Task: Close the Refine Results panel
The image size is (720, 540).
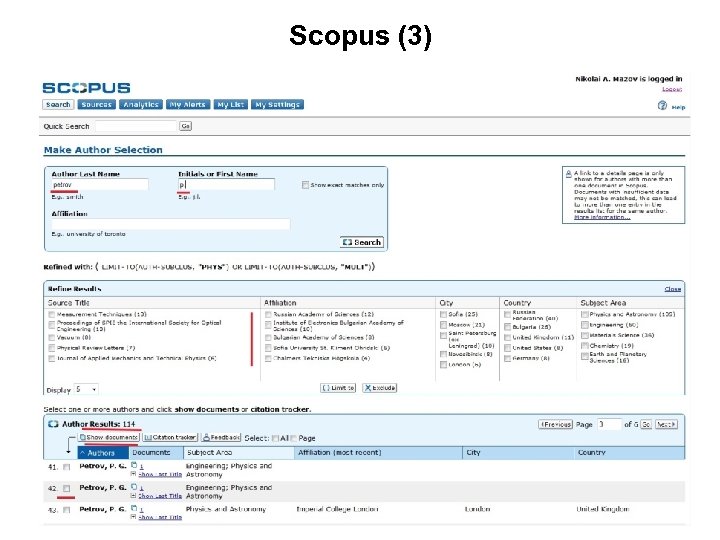Action: pyautogui.click(x=673, y=289)
